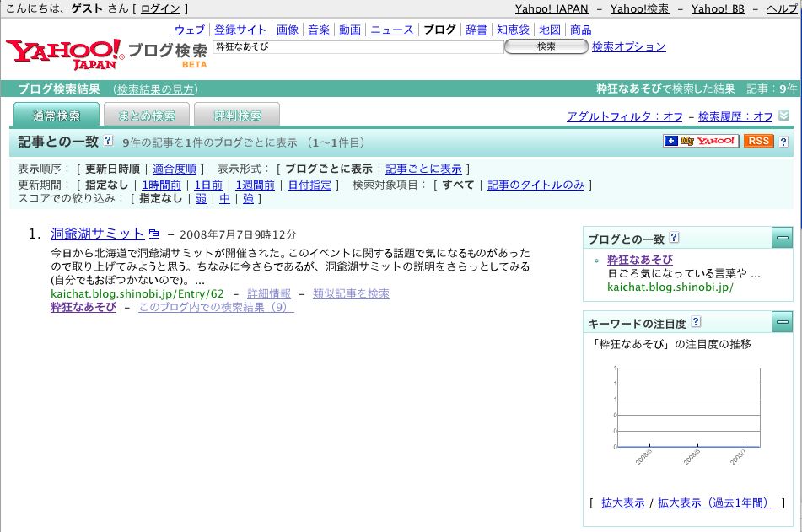The width and height of the screenshot is (802, 532).
Task: Filter update period to 1週間前
Action: click(256, 185)
